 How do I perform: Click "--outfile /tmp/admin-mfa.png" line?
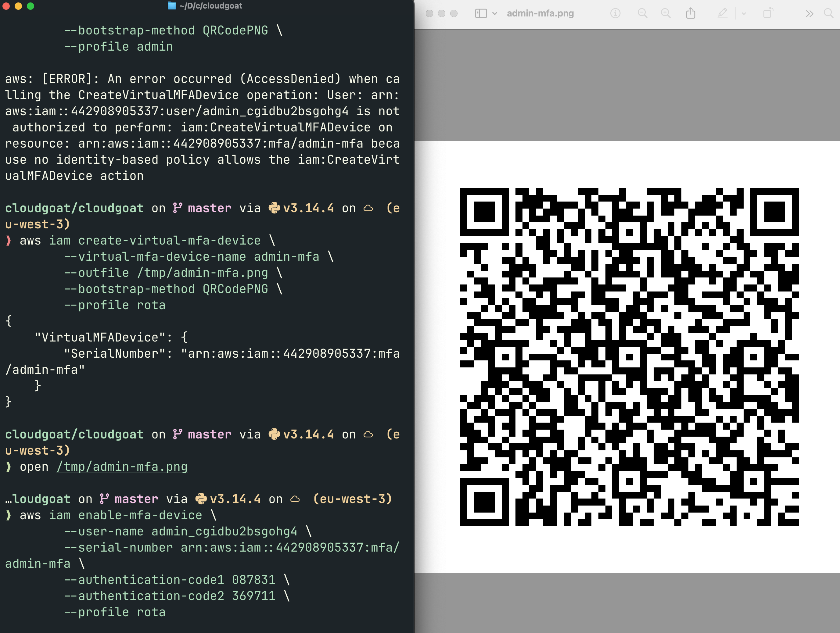[166, 273]
